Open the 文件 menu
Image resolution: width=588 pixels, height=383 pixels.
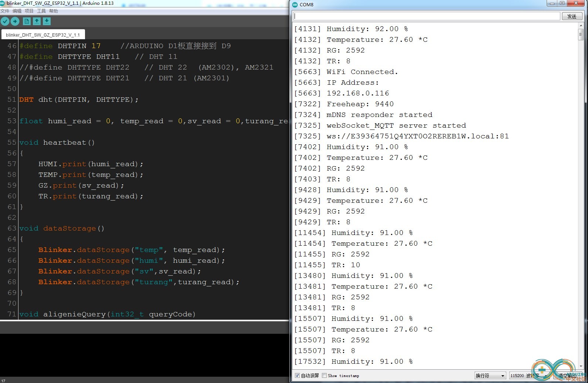tap(5, 11)
